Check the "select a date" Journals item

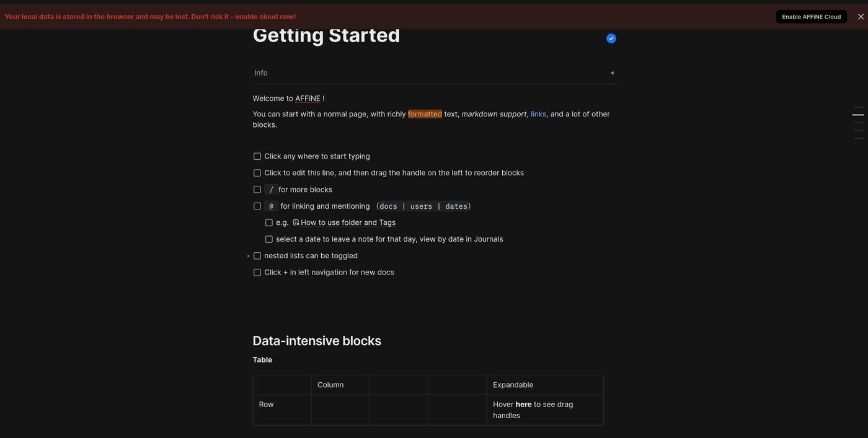point(269,240)
